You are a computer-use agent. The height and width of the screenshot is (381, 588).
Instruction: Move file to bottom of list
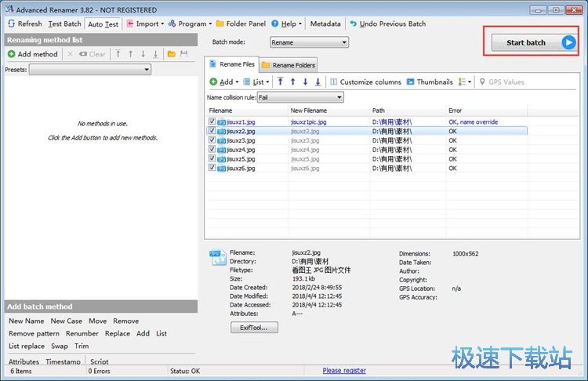318,82
